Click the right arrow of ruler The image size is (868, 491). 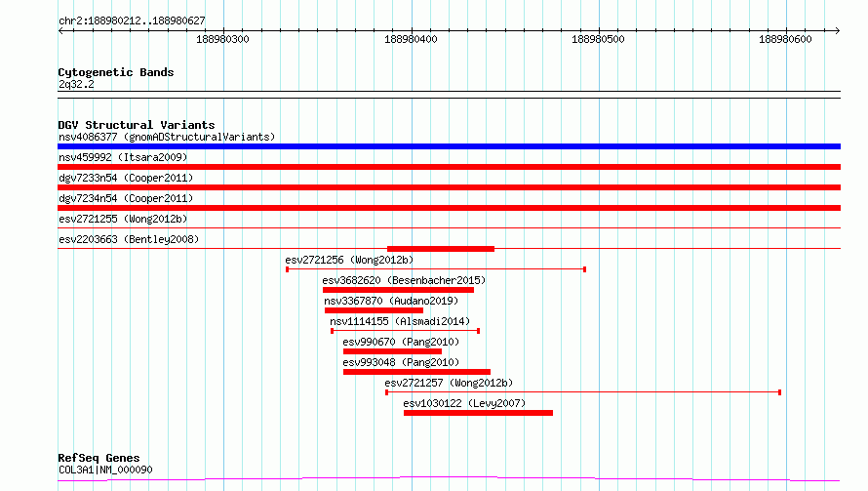[x=837, y=30]
